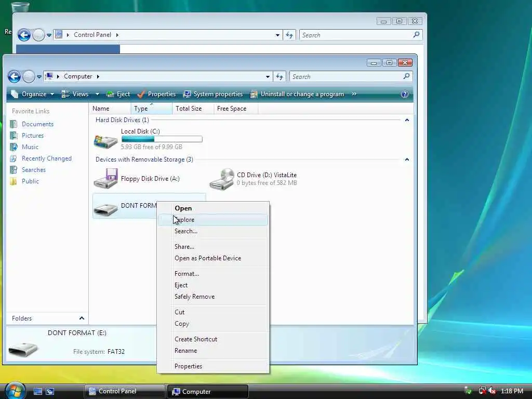This screenshot has height=399, width=532.
Task: Select the DONT FORMAT (E:) drive icon
Action: [105, 209]
